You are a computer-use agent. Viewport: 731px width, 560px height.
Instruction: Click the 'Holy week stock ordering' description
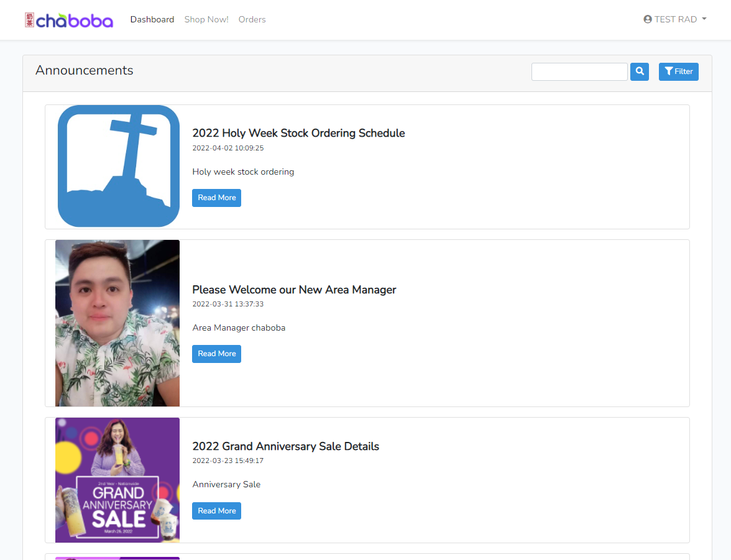[243, 172]
